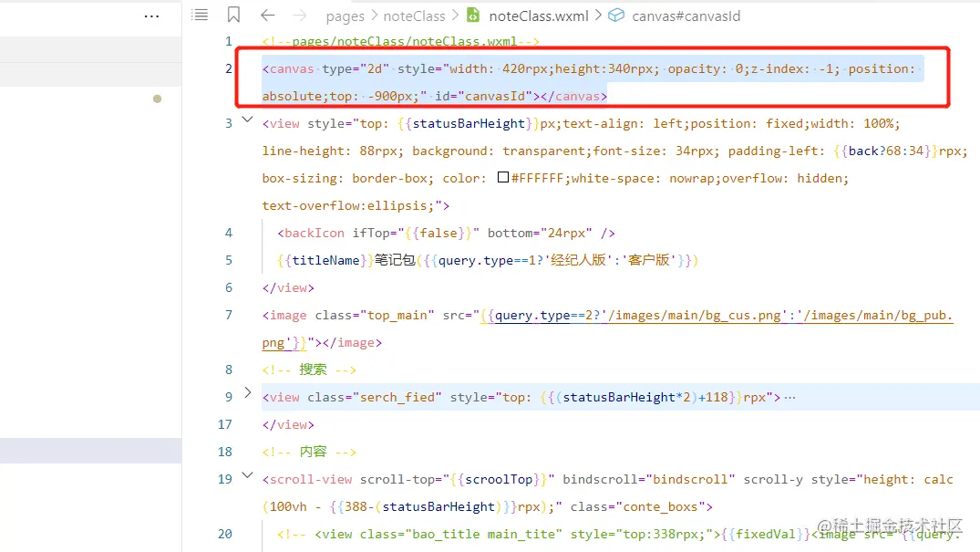Click line number 17 in the gutter
980x552 pixels.
[225, 424]
